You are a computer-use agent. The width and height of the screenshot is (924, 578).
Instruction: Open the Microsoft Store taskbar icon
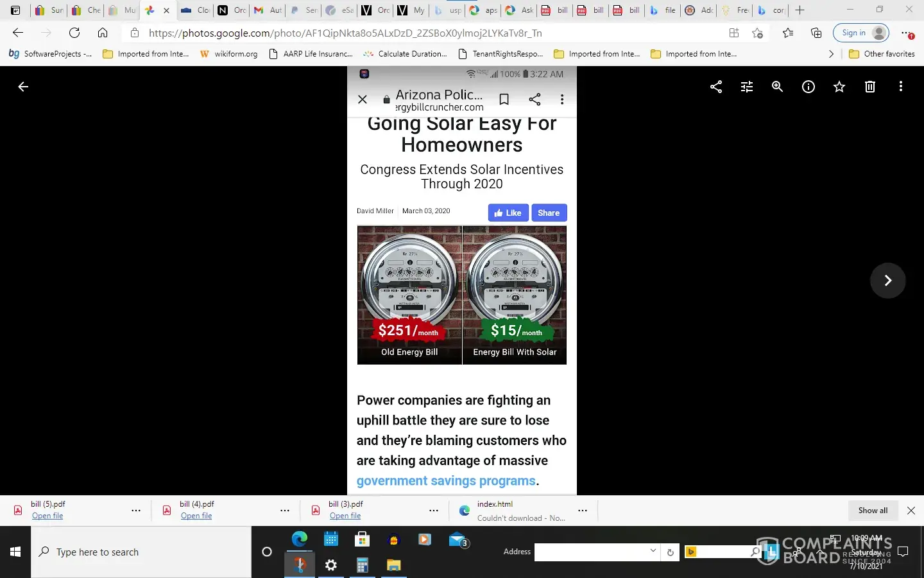pyautogui.click(x=363, y=539)
